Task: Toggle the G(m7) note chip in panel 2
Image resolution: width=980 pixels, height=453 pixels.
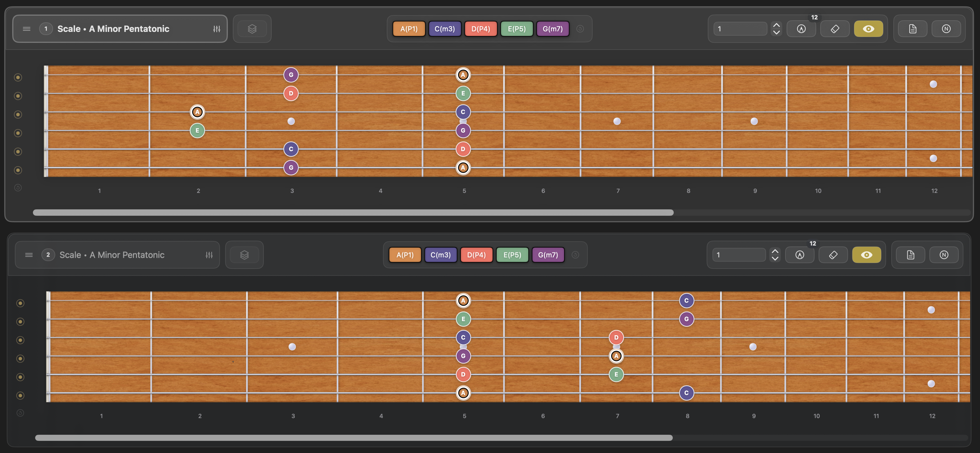Action: click(548, 255)
